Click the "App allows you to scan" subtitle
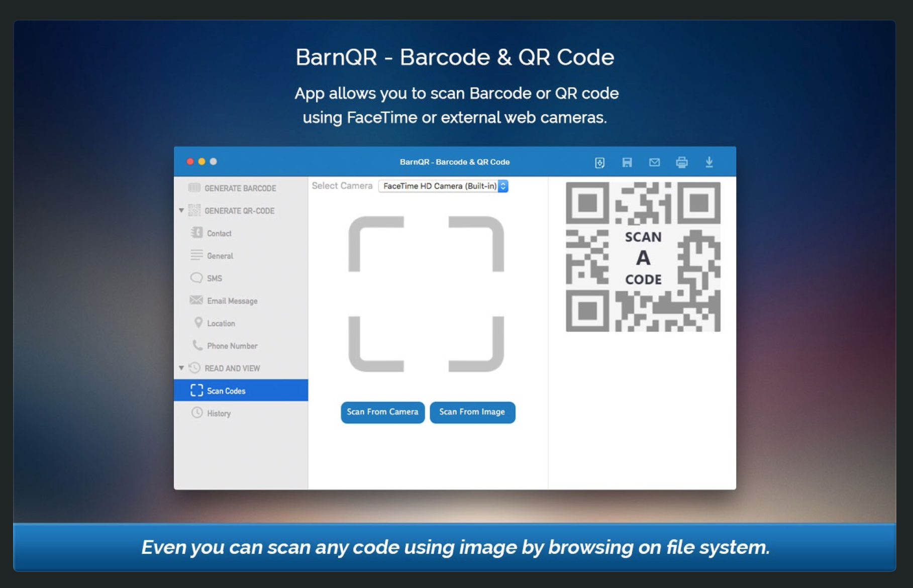 [x=456, y=105]
